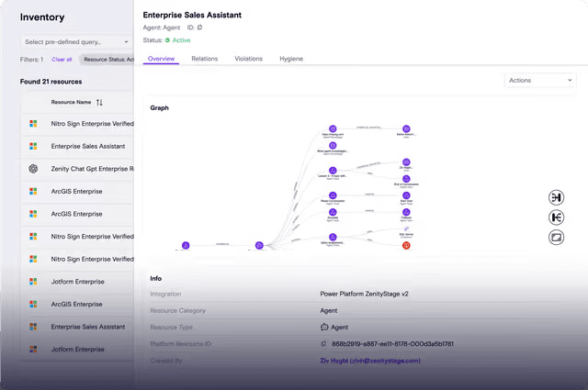
Task: Click the copy ID icon in the header
Action: coord(200,28)
